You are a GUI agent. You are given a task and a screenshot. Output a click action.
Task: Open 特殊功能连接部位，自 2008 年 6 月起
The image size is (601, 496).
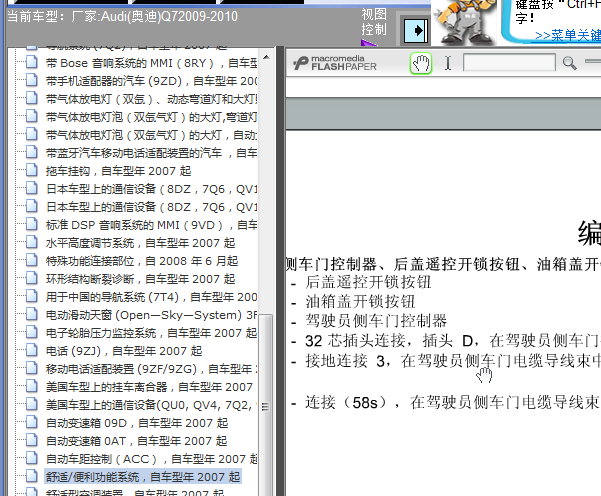[142, 261]
